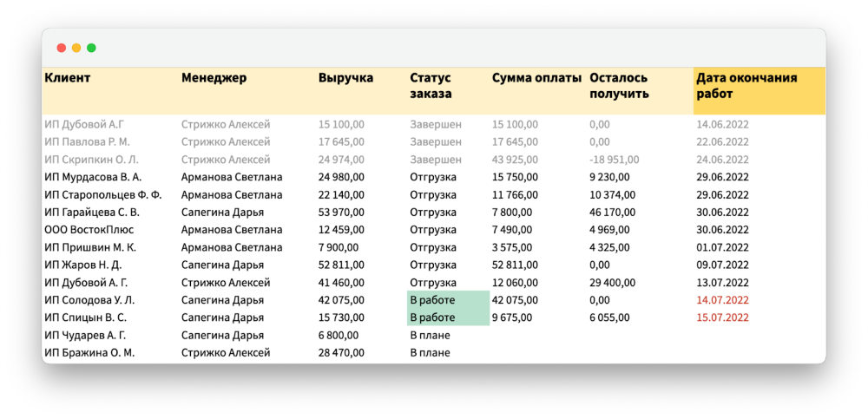This screenshot has height=419, width=868.
Task: Select the negative value -18 951,00
Action: pyautogui.click(x=615, y=160)
